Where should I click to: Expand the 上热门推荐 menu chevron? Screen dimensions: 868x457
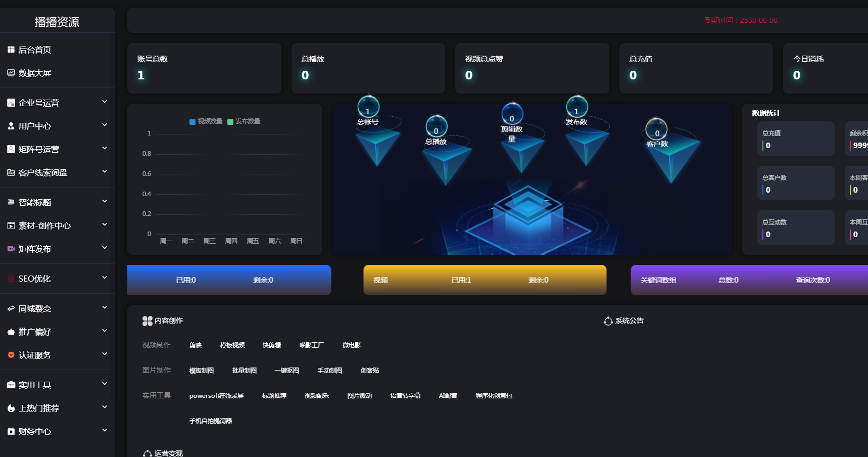[105, 407]
